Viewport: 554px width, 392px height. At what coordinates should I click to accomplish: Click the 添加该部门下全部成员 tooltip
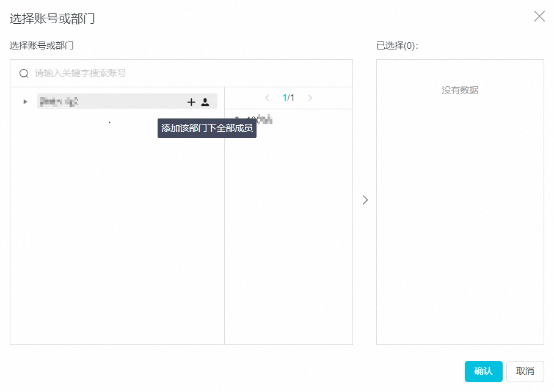(206, 128)
